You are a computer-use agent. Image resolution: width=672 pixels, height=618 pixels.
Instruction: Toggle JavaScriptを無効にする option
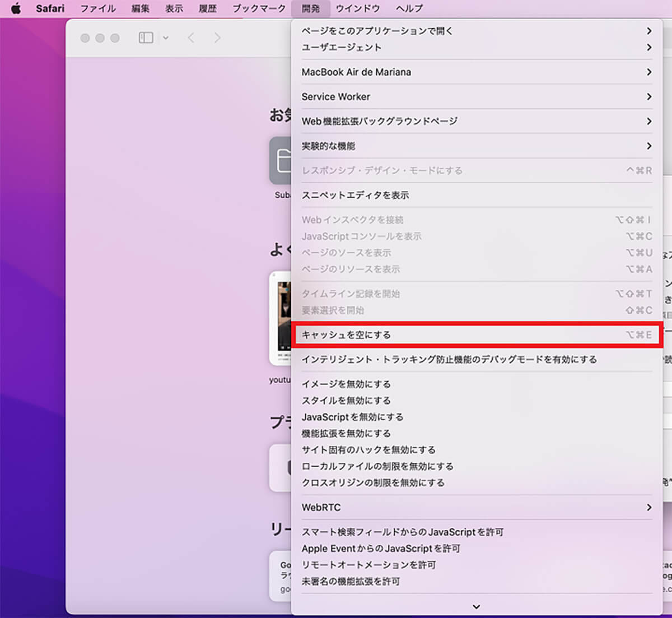[x=352, y=417]
